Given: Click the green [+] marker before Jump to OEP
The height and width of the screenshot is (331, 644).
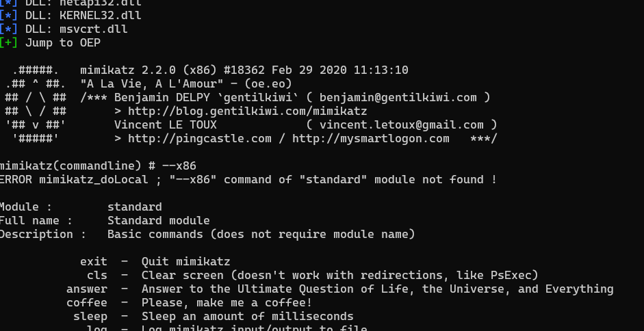Looking at the screenshot, I should point(8,42).
